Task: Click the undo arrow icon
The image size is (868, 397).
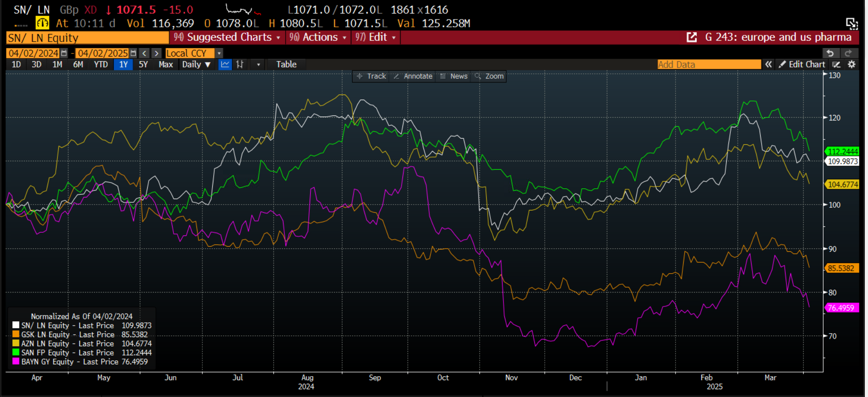Action: [x=830, y=53]
